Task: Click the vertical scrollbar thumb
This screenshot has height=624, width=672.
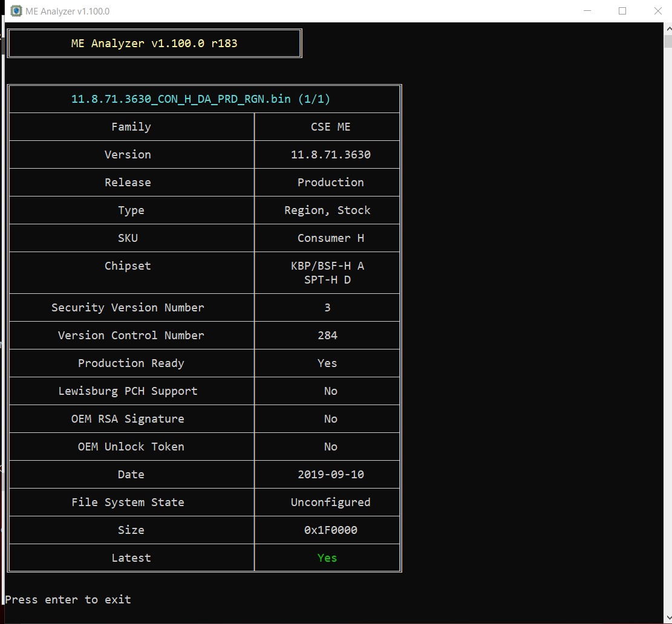Action: pyautogui.click(x=668, y=42)
